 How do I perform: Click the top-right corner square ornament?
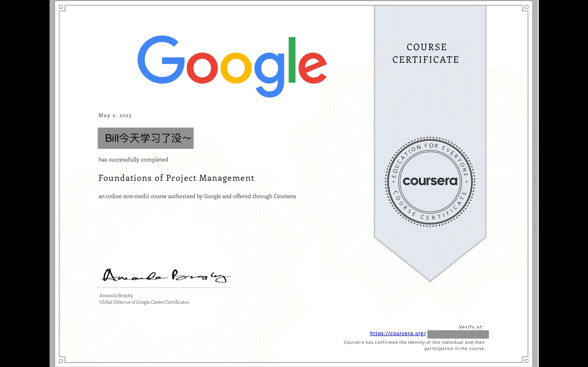pyautogui.click(x=526, y=7)
